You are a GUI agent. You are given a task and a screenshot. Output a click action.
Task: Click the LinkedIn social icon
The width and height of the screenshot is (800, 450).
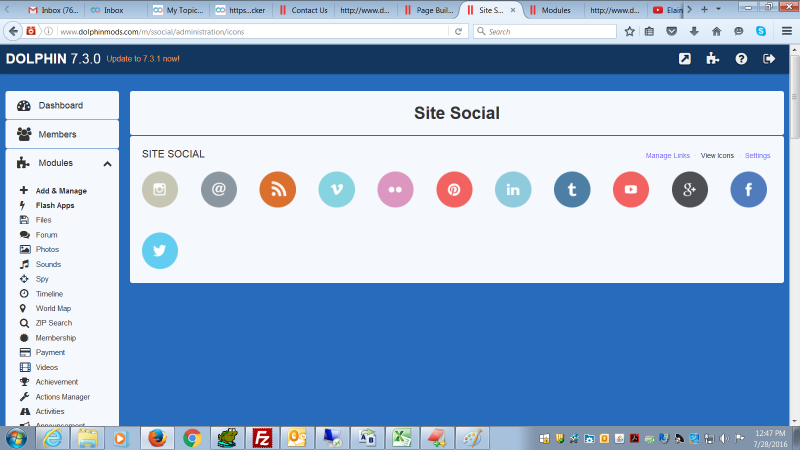(x=513, y=189)
